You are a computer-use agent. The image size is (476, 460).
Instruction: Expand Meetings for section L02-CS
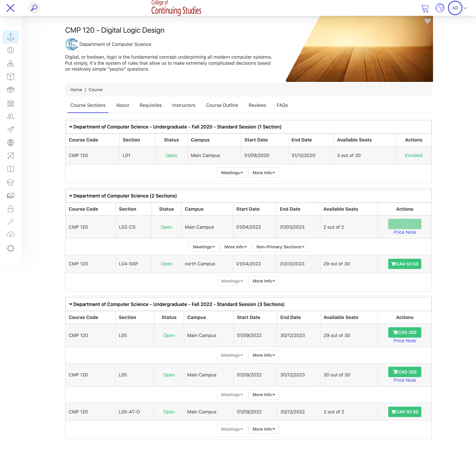click(x=204, y=247)
